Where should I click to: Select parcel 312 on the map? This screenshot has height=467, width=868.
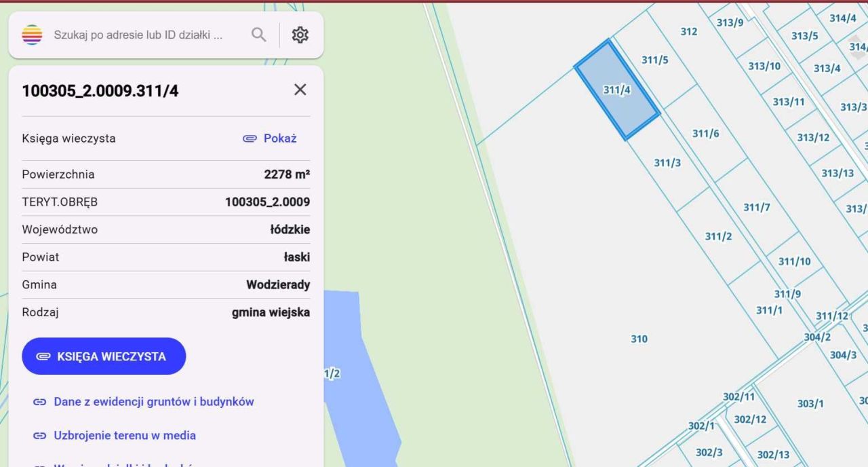coord(688,31)
